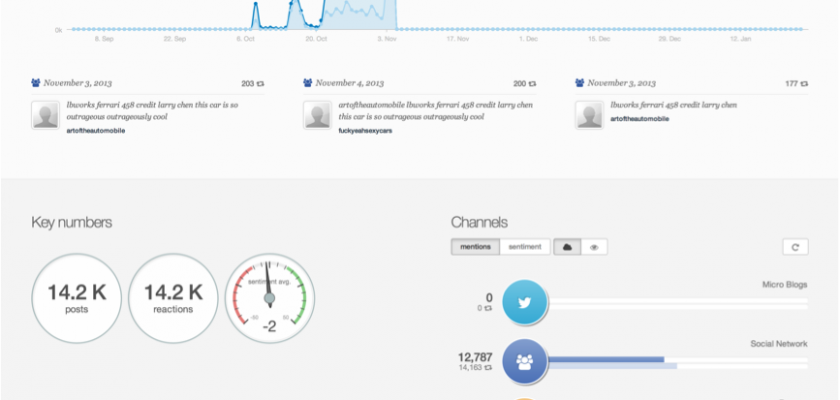Click social network icon on November 4 post
The image size is (840, 400).
(x=309, y=84)
